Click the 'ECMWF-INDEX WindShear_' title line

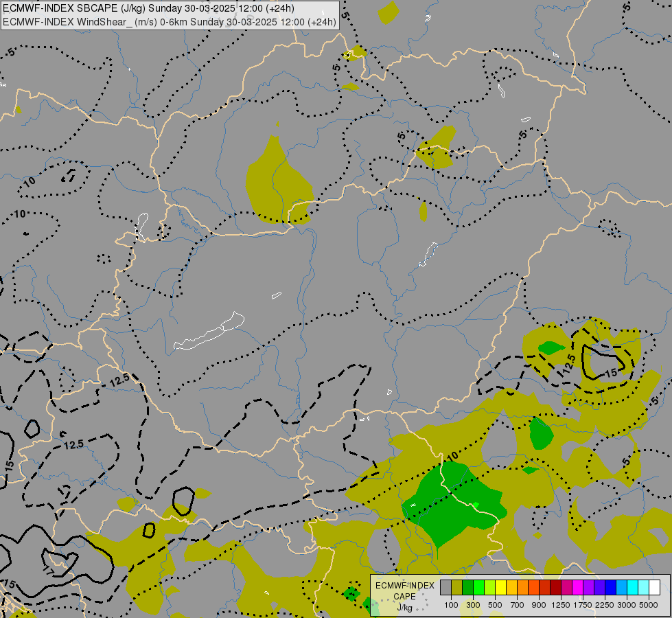[x=170, y=22]
